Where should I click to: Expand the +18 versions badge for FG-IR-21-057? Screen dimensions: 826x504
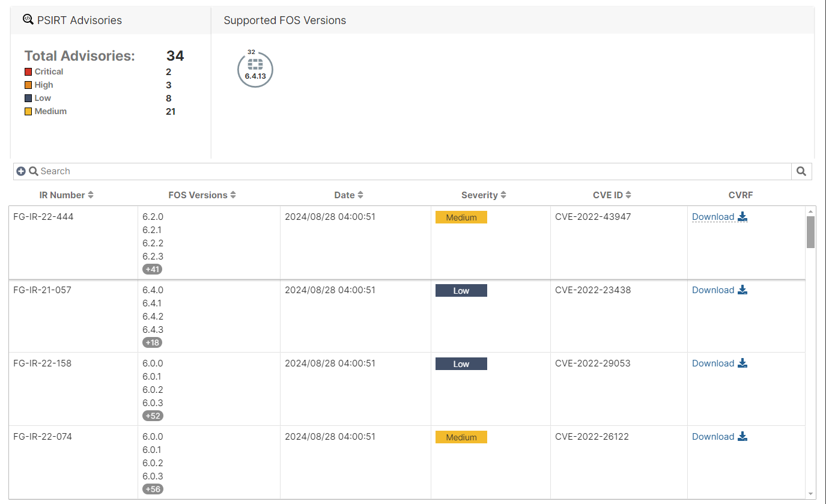tap(152, 342)
